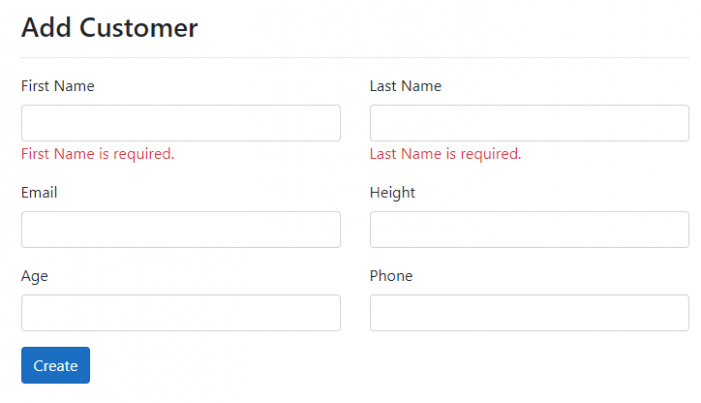Click the Age label text
Screen dimensions: 701x403
coord(34,276)
